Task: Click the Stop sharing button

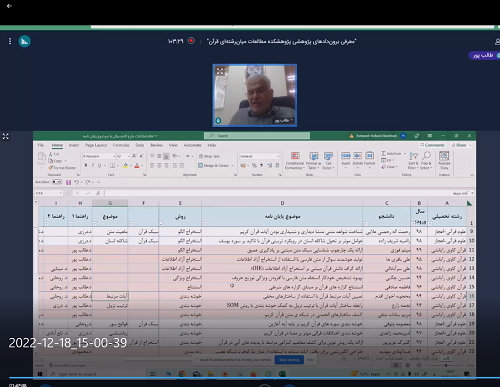Action: pyautogui.click(x=289, y=360)
